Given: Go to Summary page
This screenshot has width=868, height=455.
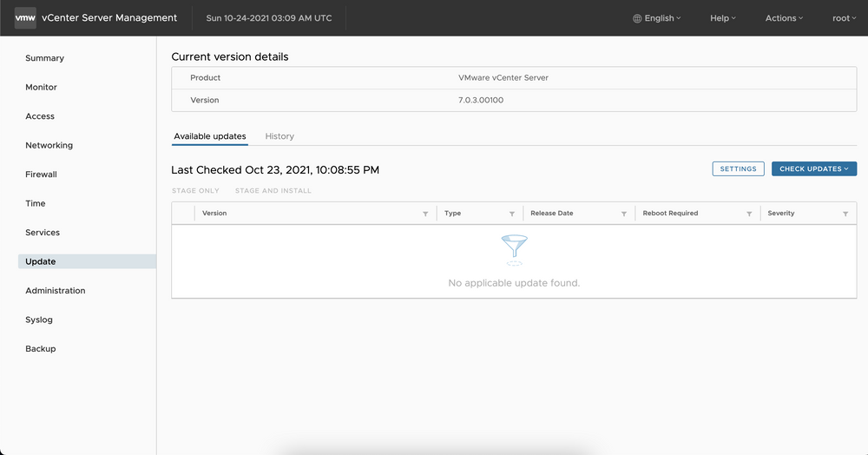Looking at the screenshot, I should 45,58.
